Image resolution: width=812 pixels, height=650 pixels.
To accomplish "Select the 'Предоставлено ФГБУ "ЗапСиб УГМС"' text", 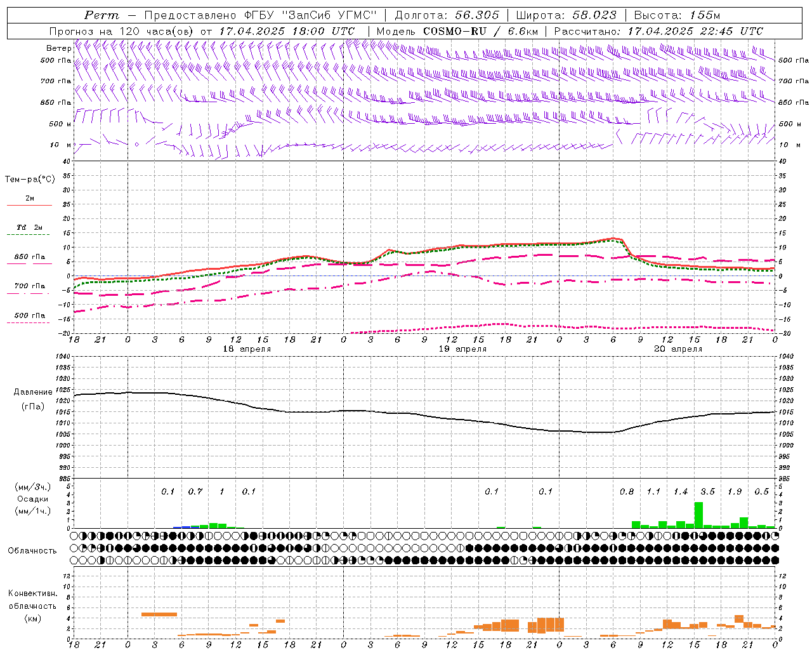I will (261, 15).
